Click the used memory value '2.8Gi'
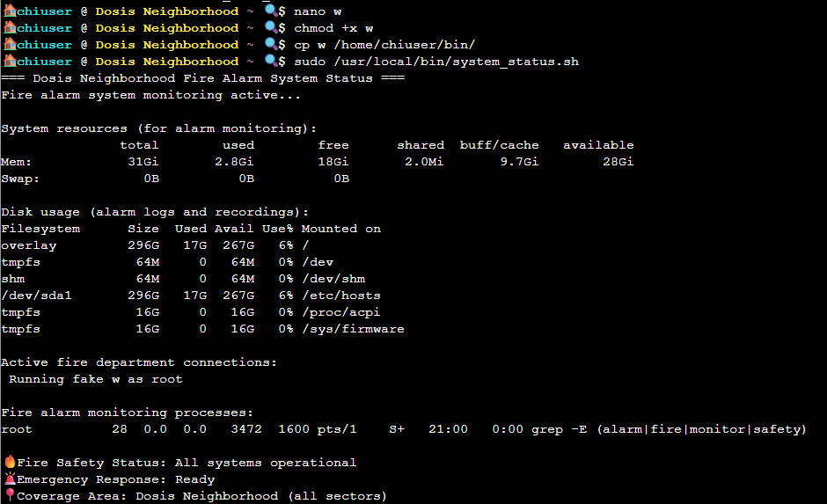The height and width of the screenshot is (504, 827). click(234, 162)
